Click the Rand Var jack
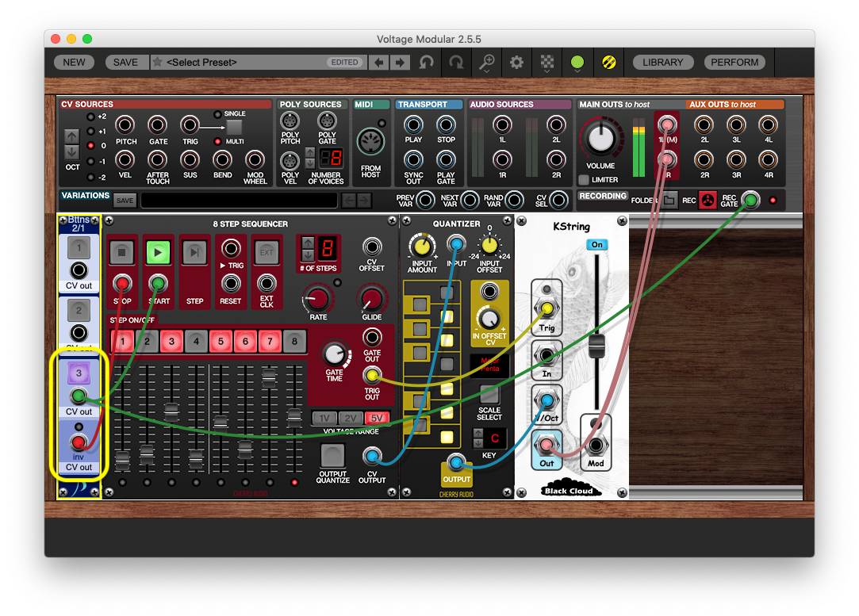This screenshot has height=616, width=859. [x=514, y=201]
